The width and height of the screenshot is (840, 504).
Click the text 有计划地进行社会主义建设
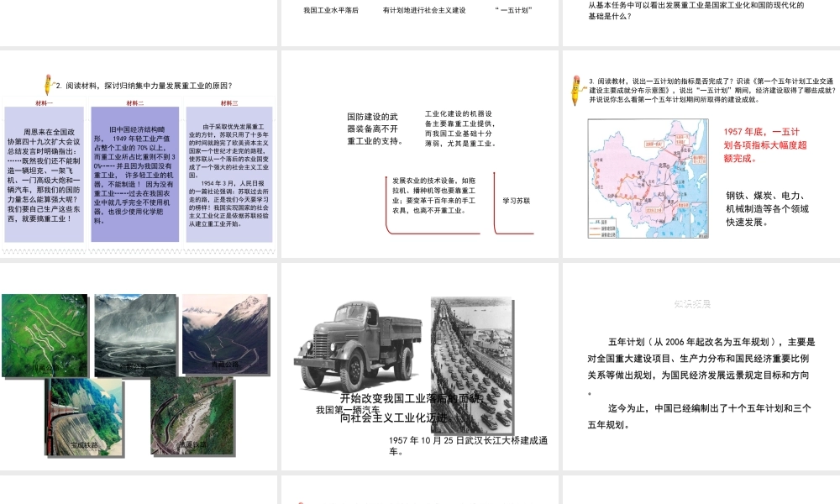424,10
